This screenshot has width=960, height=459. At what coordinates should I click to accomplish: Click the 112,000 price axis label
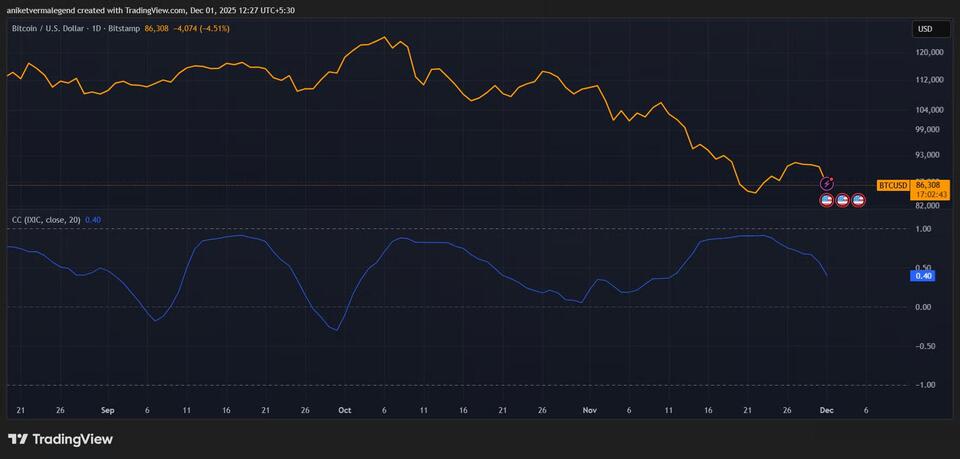(x=929, y=80)
